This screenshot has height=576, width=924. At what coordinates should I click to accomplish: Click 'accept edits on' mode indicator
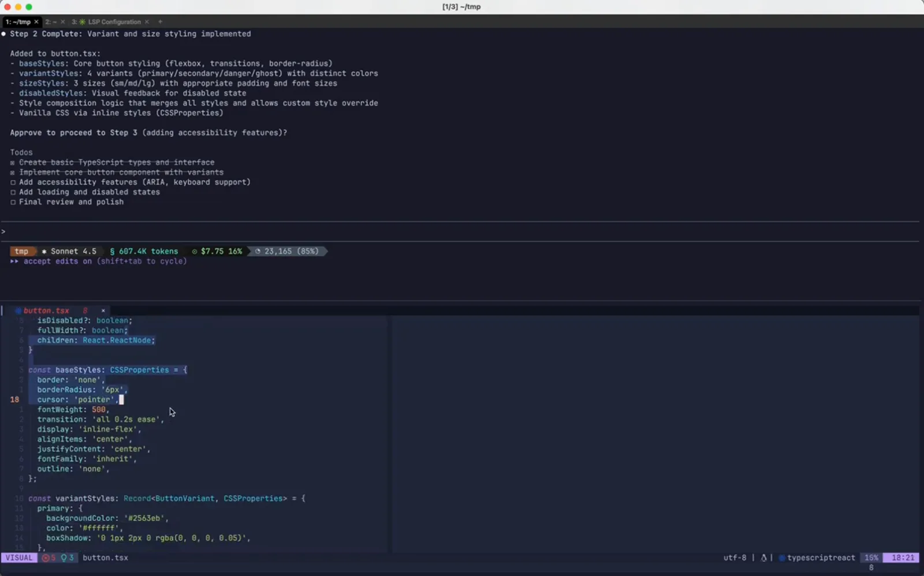57,261
